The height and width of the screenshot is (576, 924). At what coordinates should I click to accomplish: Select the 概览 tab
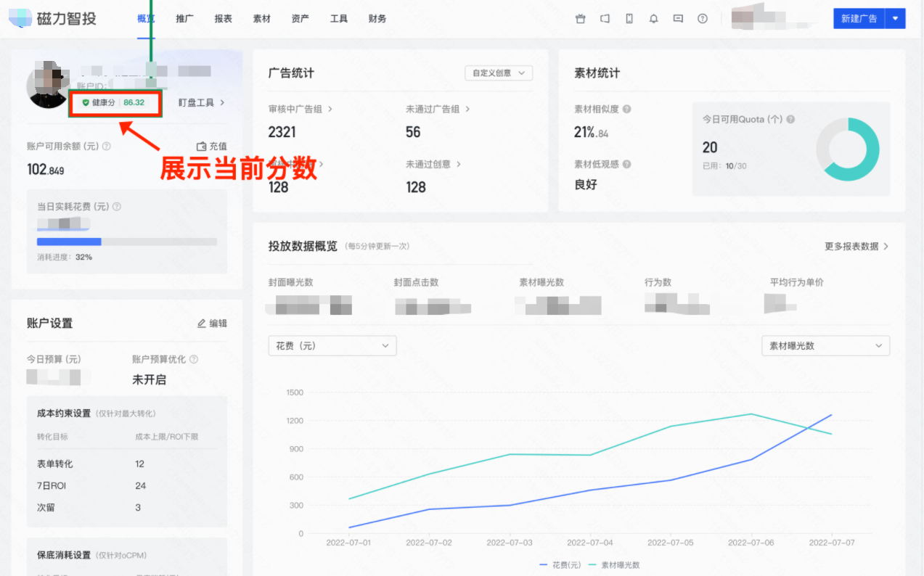146,19
